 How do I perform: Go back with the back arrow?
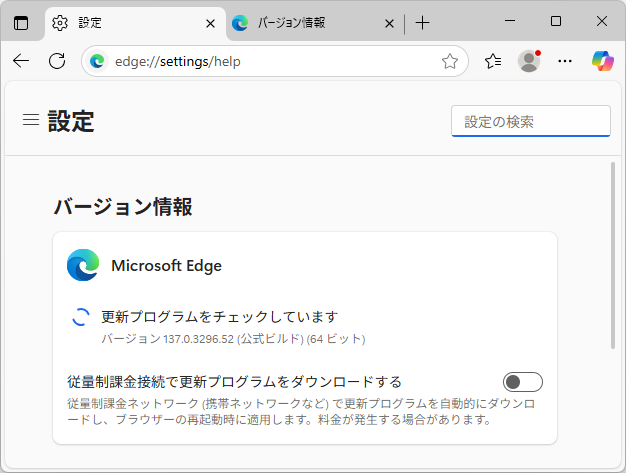tap(21, 61)
